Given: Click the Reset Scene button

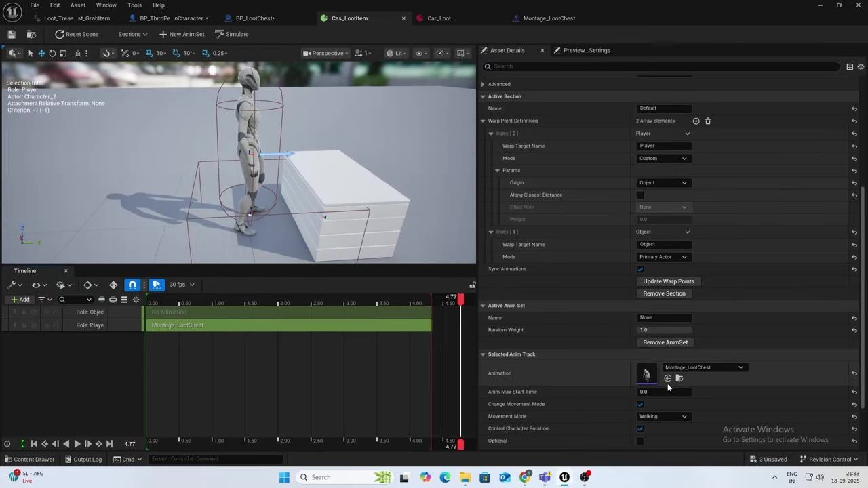Looking at the screenshot, I should click(x=77, y=34).
